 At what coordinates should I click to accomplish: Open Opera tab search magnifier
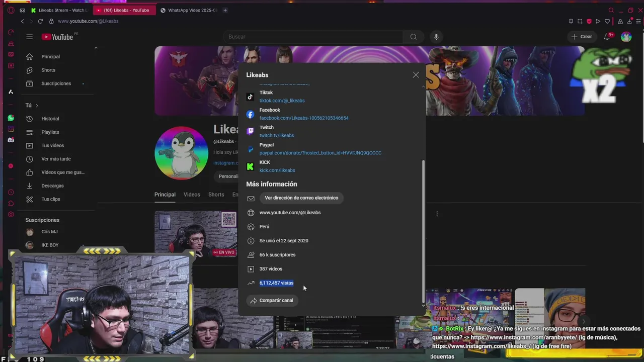[x=611, y=10]
